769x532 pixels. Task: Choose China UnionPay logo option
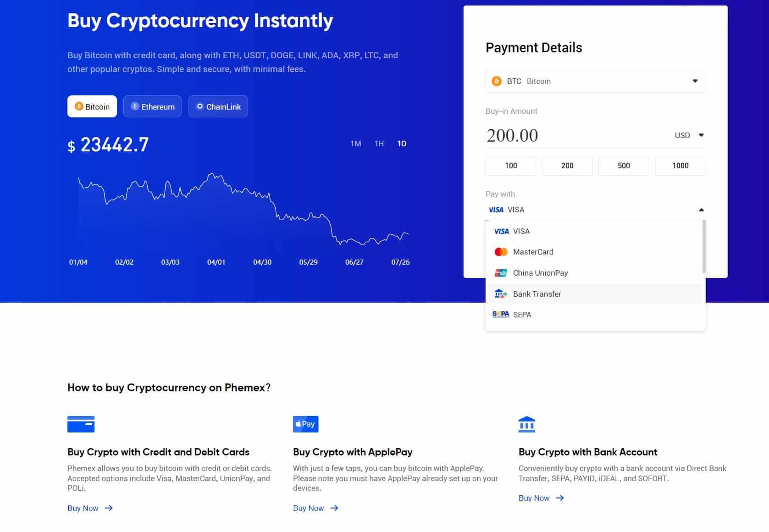[x=501, y=273]
